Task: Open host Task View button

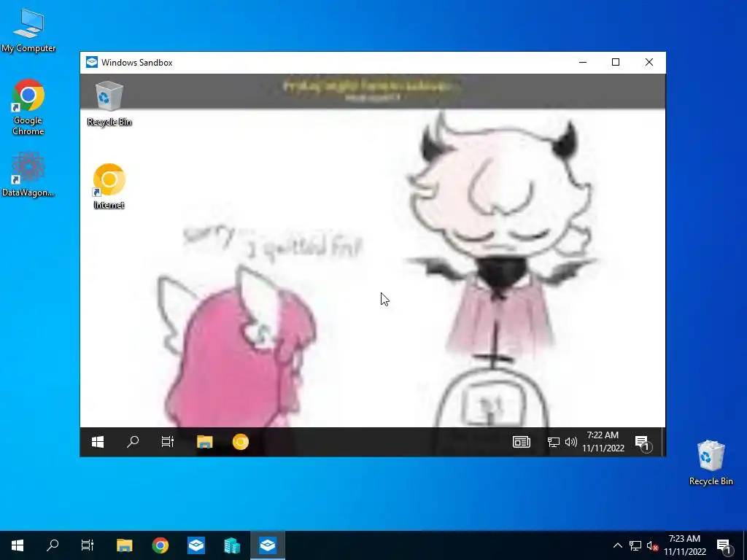Action: coord(88,545)
